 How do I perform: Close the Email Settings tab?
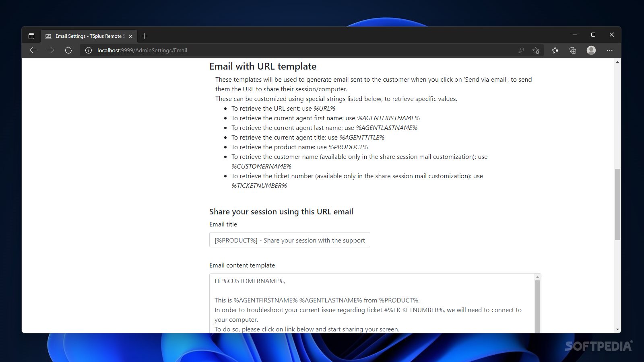(130, 36)
